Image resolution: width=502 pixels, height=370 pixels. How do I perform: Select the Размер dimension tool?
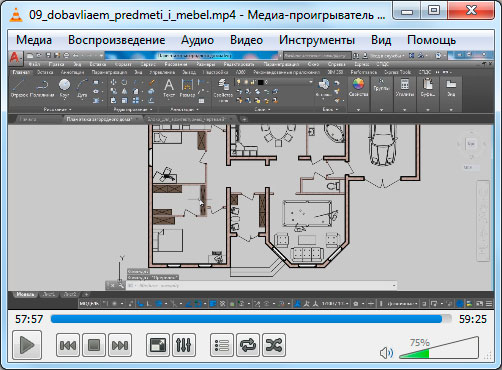(187, 88)
